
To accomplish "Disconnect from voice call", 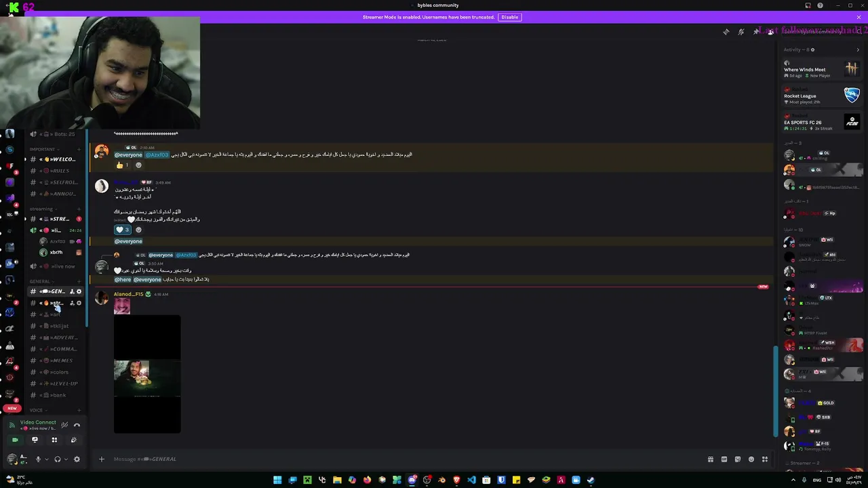I will pyautogui.click(x=77, y=425).
